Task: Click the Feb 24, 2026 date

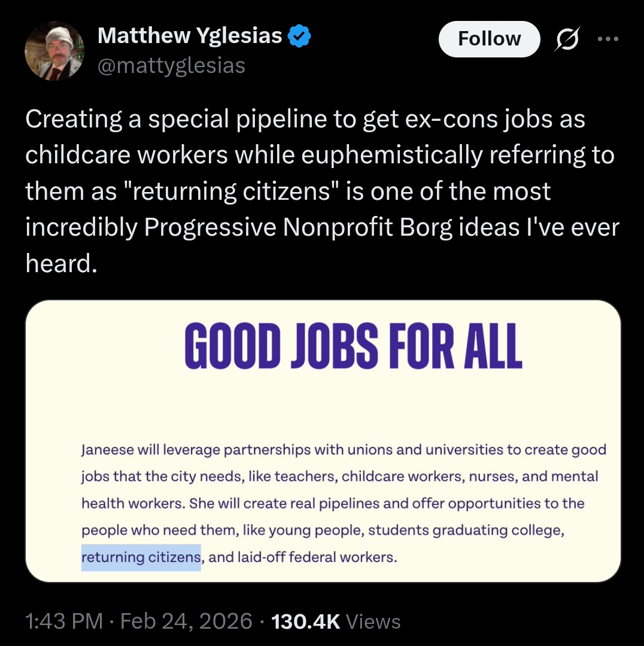Action: [x=186, y=621]
